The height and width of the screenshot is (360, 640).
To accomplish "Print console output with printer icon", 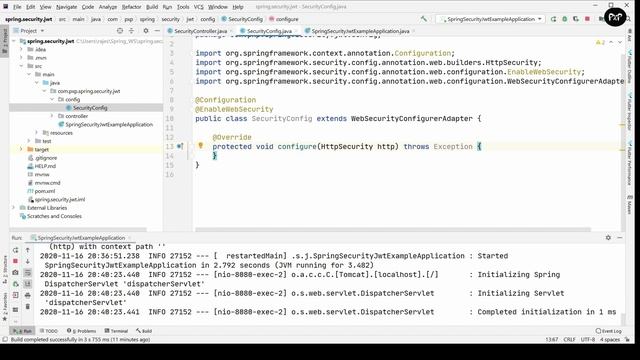I will point(28,295).
